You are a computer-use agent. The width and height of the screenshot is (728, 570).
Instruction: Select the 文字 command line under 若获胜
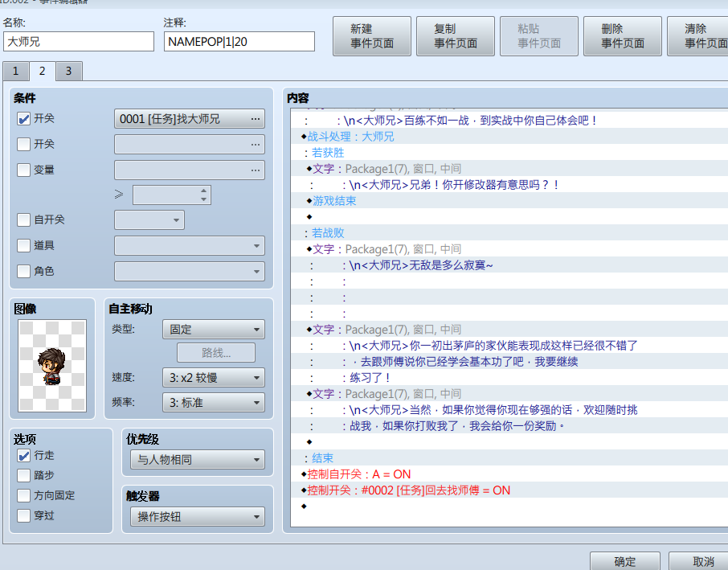pos(509,169)
